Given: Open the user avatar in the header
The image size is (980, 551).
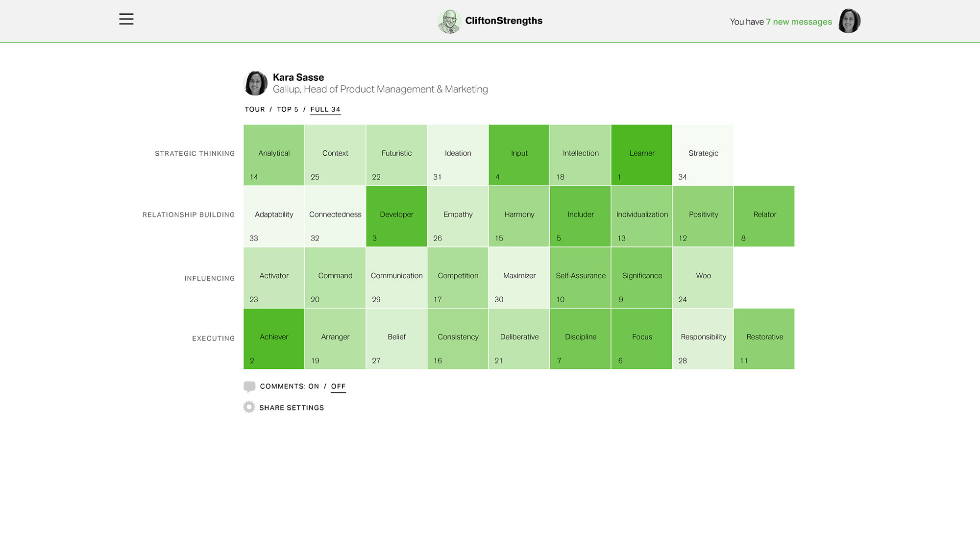Looking at the screenshot, I should click(849, 21).
